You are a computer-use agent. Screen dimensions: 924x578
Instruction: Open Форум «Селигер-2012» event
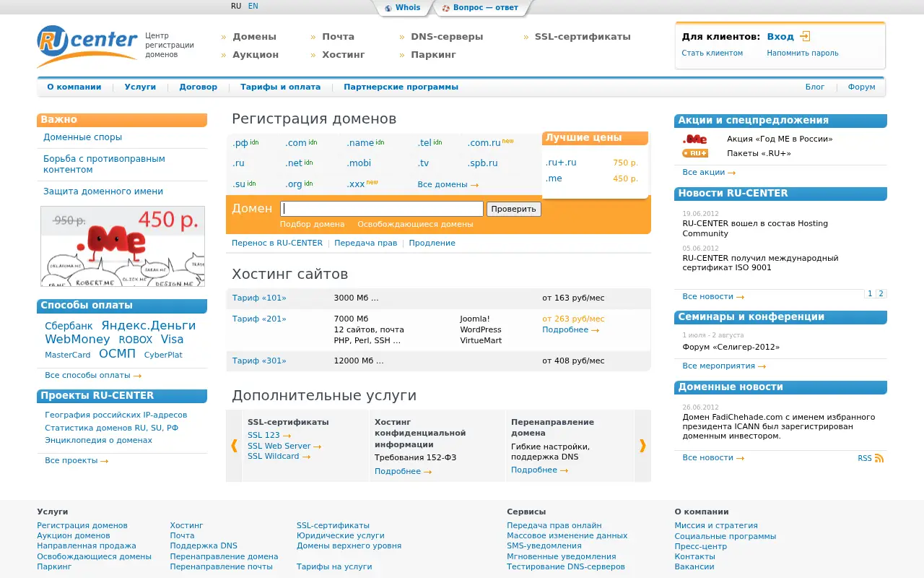click(731, 347)
